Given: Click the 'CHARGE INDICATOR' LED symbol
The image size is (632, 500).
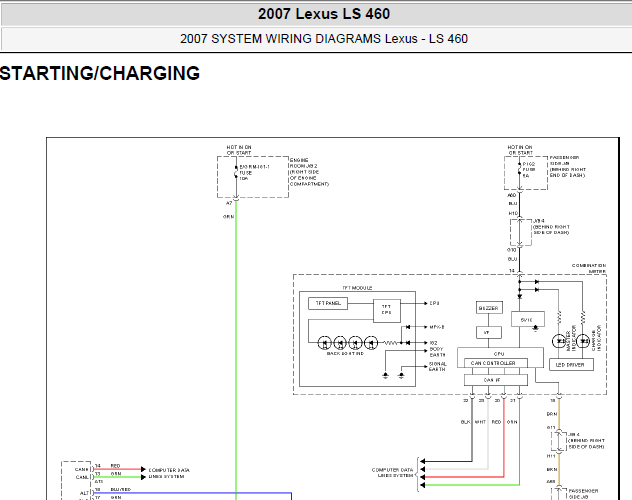Looking at the screenshot, I should pos(583,341).
